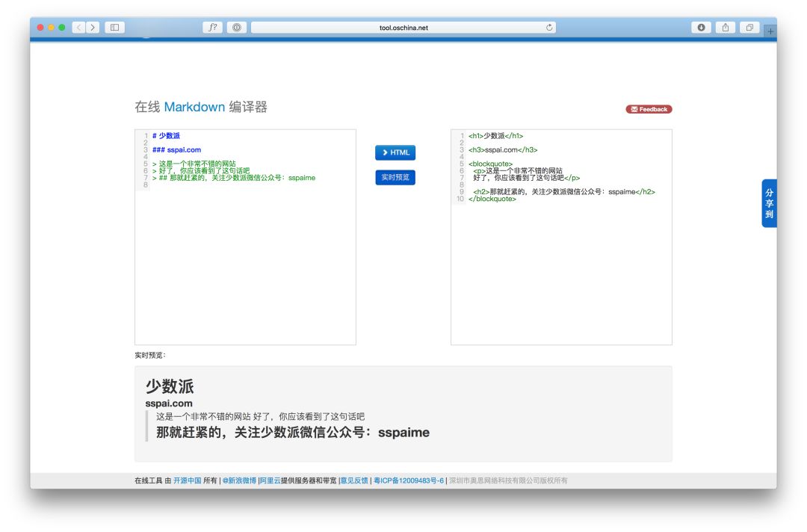807x532 pixels.
Task: Click the 实时预览: label above preview
Action: point(149,355)
